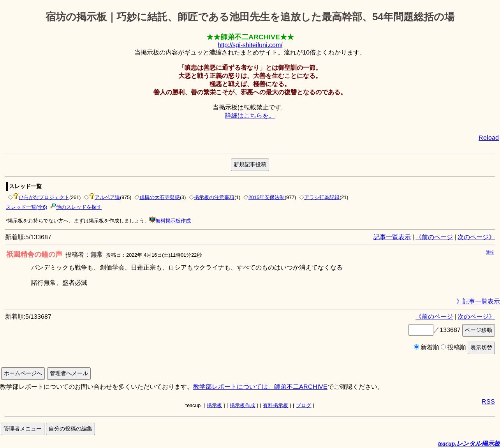
Task: Open the teacup.レンタル掲示板 link
Action: tap(469, 443)
